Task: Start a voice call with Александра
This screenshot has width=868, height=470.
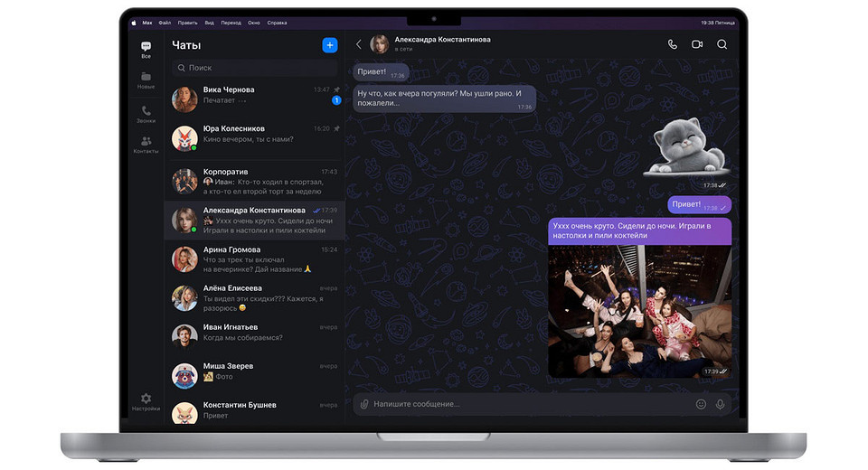Action: click(672, 44)
